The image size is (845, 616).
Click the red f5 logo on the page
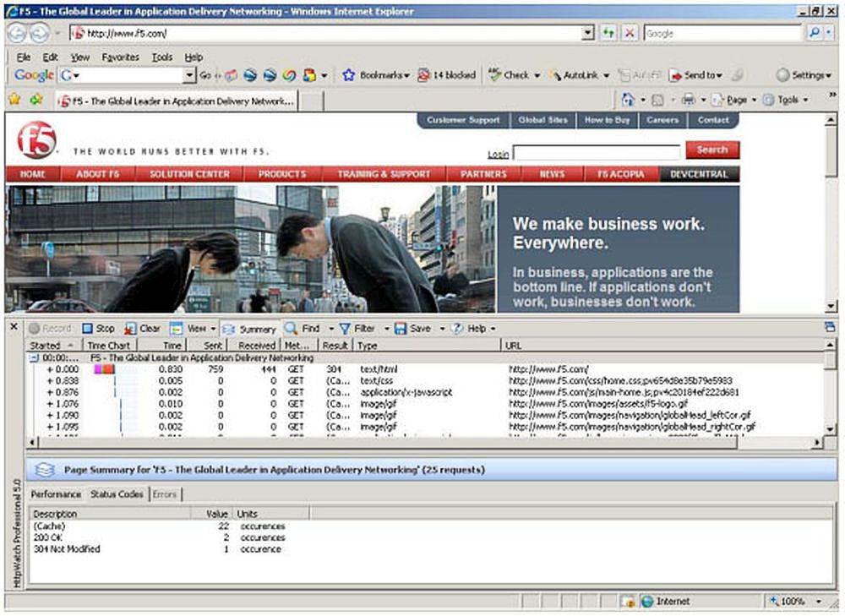pyautogui.click(x=36, y=139)
